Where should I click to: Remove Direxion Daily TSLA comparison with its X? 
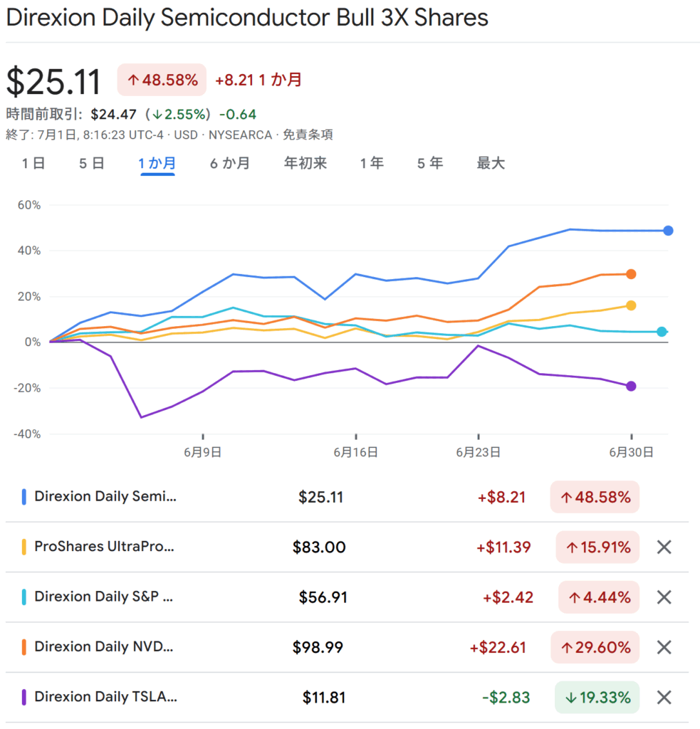pos(664,698)
